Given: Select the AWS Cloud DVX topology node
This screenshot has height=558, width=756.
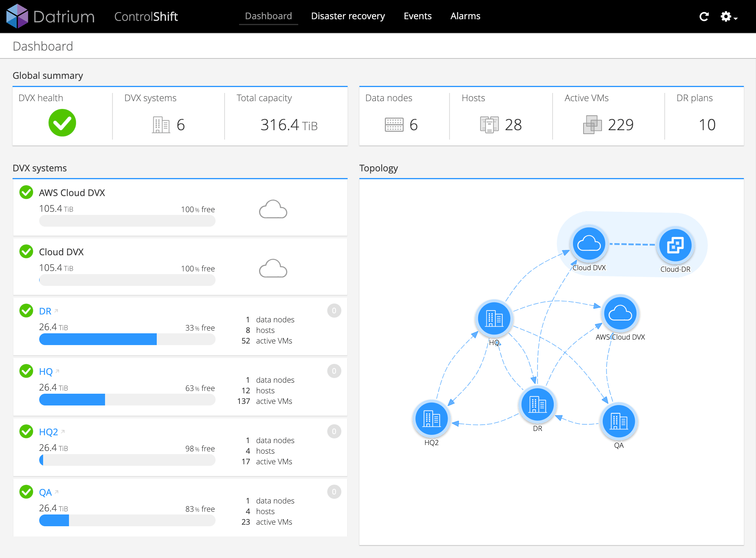Looking at the screenshot, I should click(620, 313).
